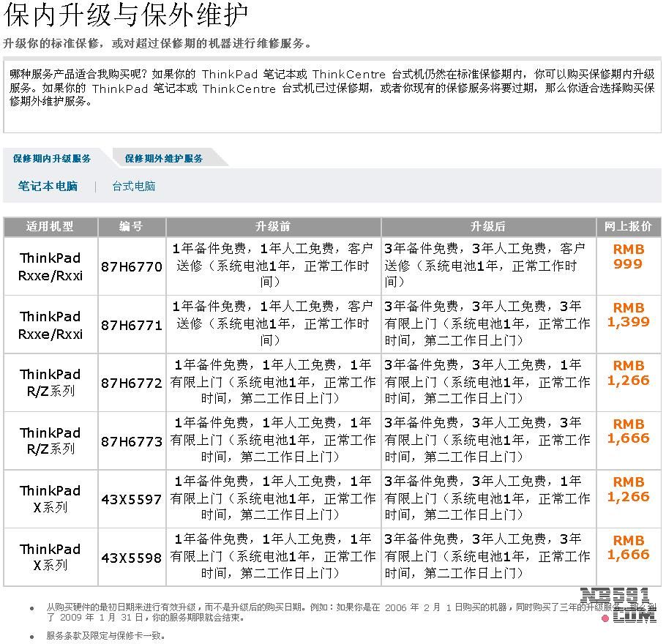Click ThinkPad Rxxe/Rxxi model in 87H6770 row
This screenshot has height=644, width=666.
[50, 267]
